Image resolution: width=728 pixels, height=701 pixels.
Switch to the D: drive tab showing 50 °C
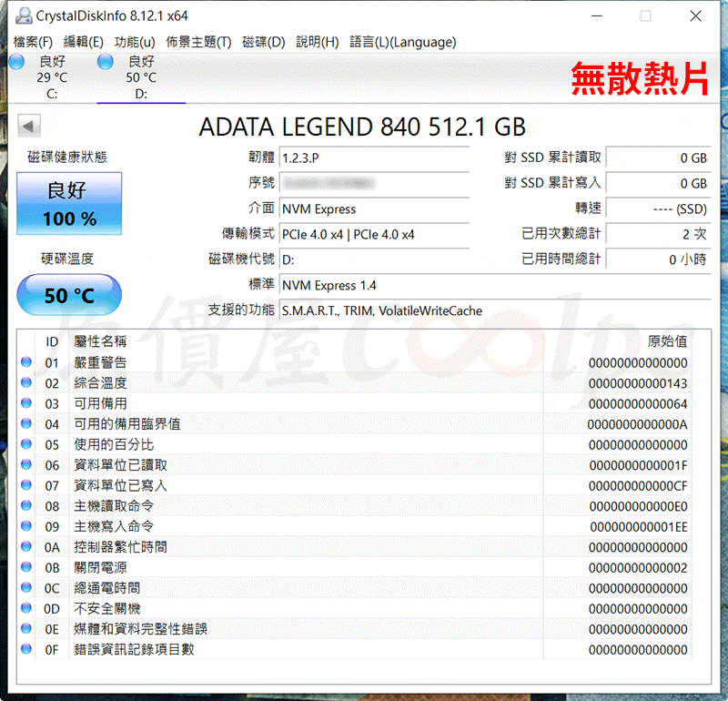click(x=141, y=77)
